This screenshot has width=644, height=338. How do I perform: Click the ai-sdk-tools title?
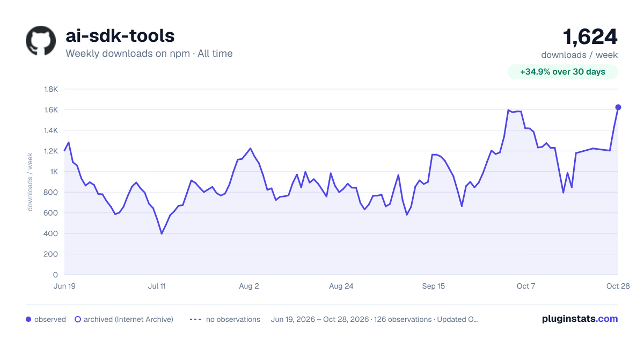pyautogui.click(x=120, y=35)
